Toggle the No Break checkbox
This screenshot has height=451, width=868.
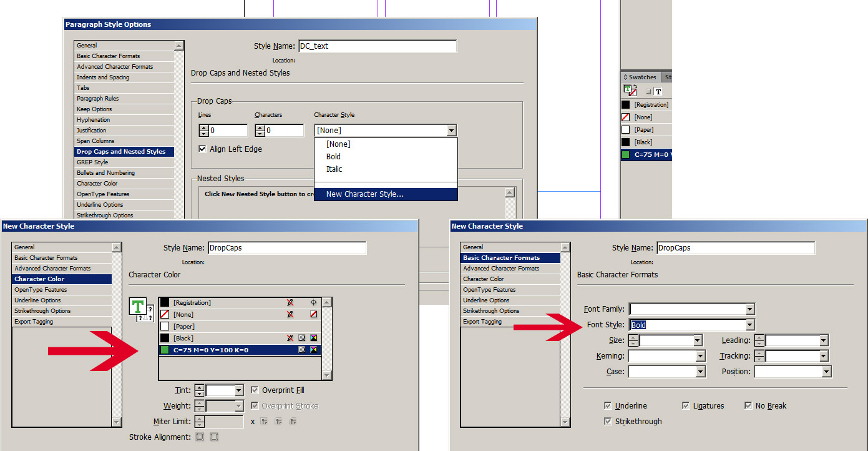click(x=749, y=405)
